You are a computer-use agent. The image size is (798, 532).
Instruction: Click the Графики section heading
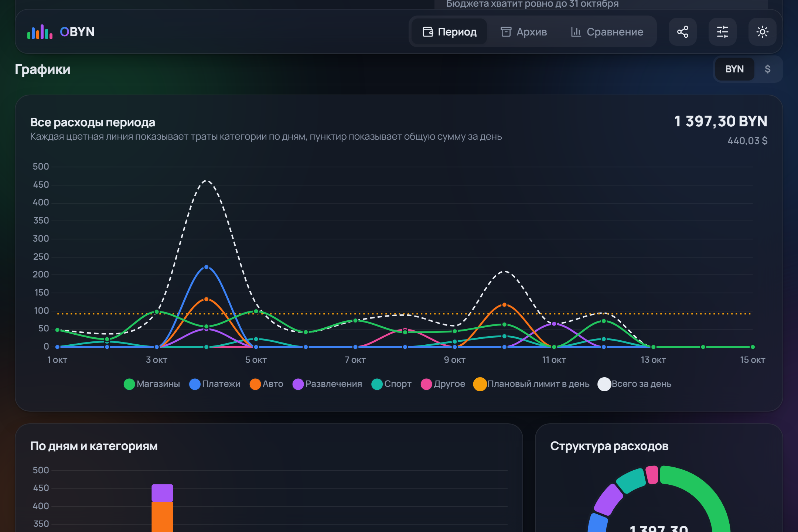click(42, 69)
